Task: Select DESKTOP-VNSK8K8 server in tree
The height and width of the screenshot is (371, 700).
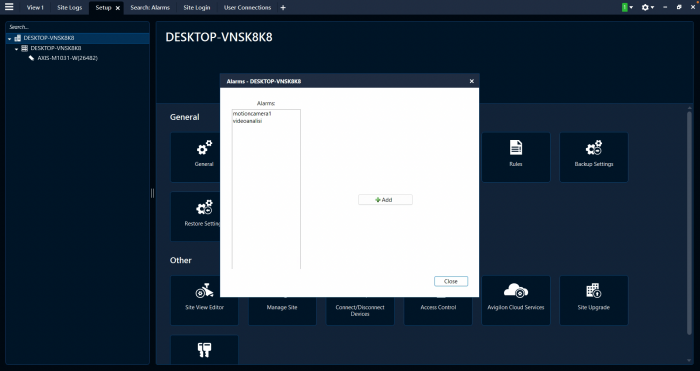Action: coord(56,48)
